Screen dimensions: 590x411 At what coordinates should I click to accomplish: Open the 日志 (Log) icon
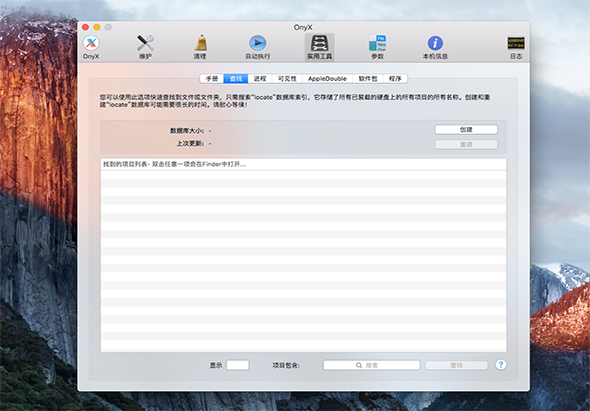point(516,47)
